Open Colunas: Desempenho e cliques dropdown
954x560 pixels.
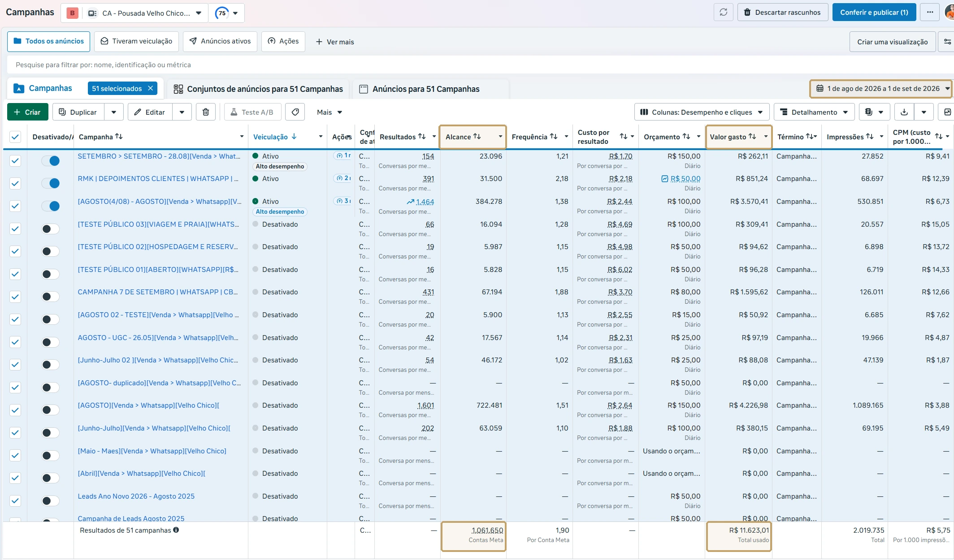[702, 112]
